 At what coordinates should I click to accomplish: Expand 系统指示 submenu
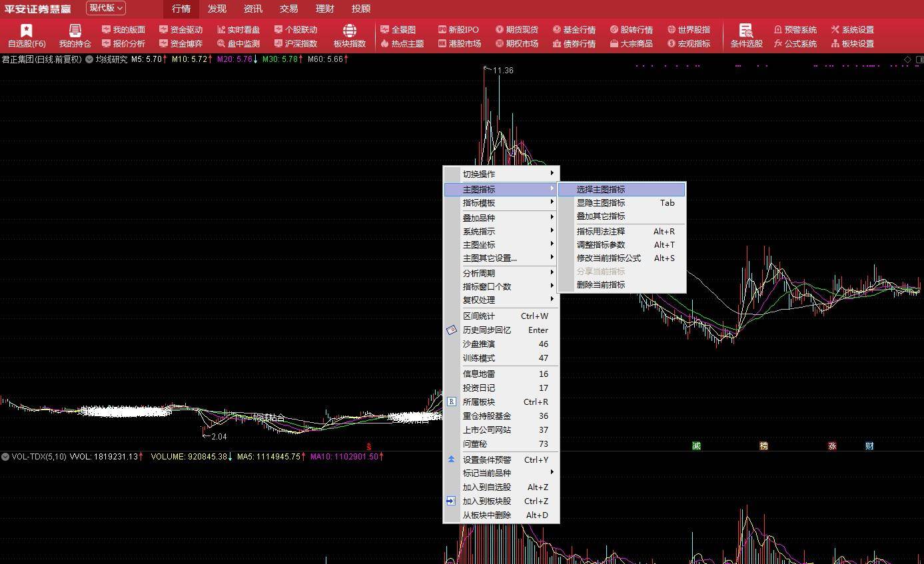(x=501, y=231)
